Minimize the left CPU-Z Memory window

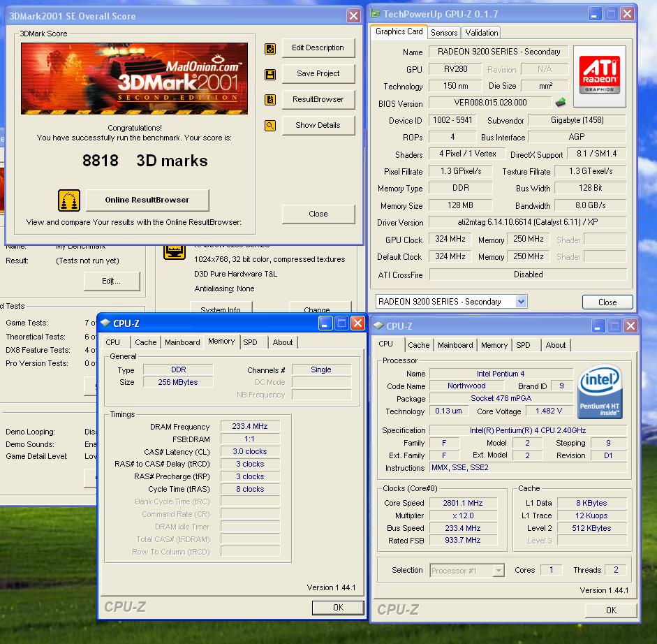(325, 323)
